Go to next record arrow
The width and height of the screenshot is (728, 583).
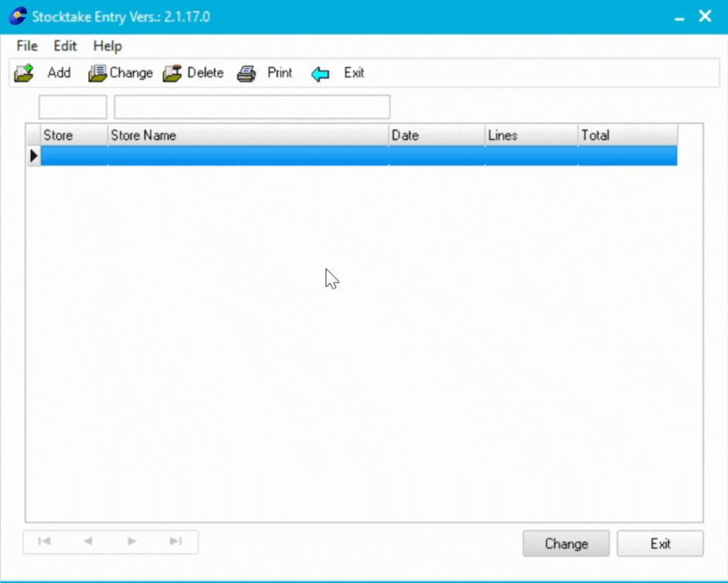pos(132,542)
